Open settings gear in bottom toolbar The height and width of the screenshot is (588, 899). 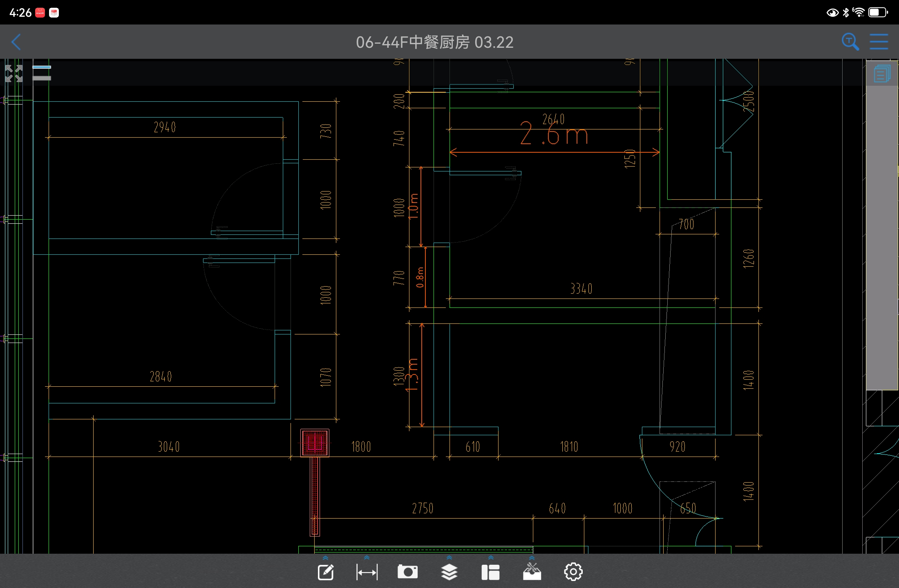click(573, 572)
